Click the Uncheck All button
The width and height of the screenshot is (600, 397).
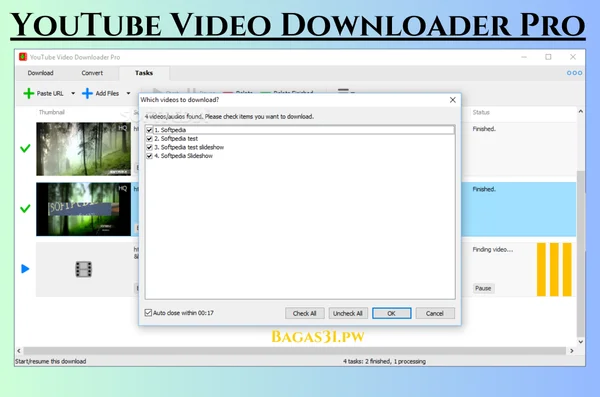click(x=348, y=313)
